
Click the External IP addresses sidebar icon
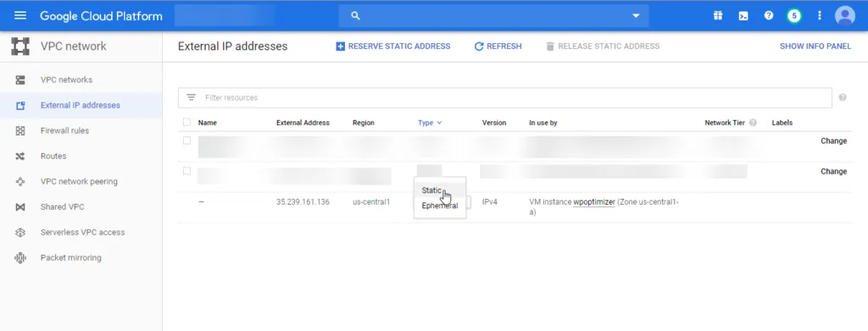pyautogui.click(x=20, y=106)
